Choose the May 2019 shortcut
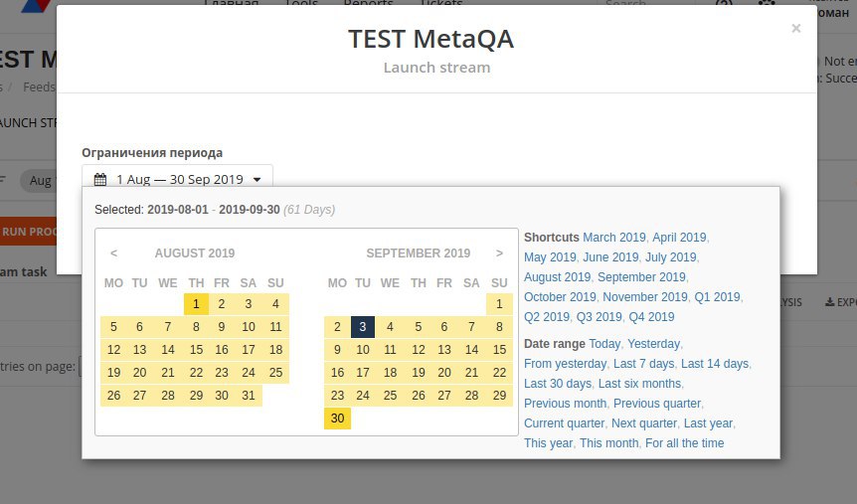 [x=550, y=256]
